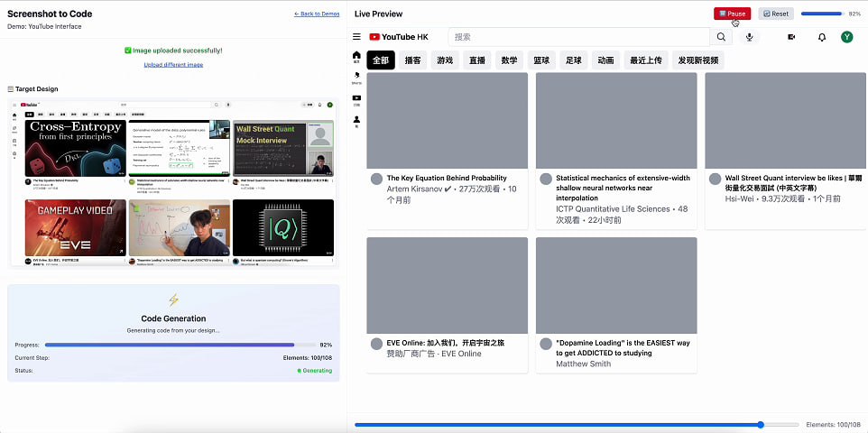The image size is (868, 433).
Task: Select the 全部 category chip
Action: click(x=382, y=60)
